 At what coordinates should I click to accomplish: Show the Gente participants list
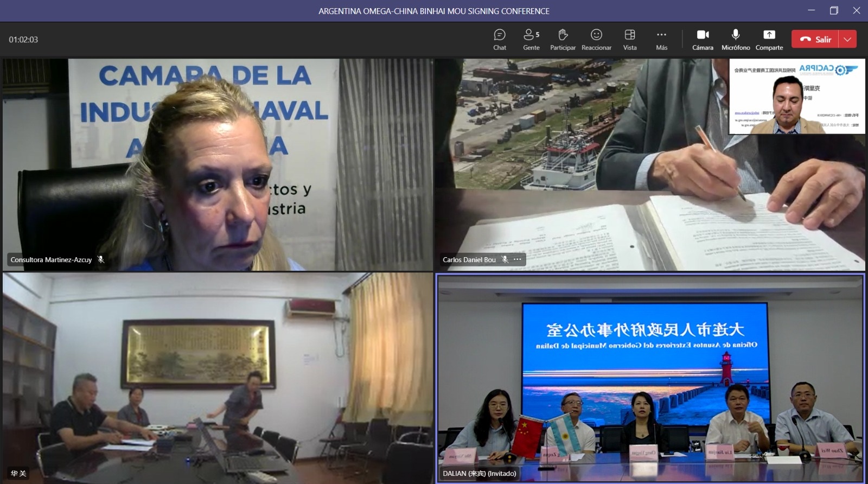(x=531, y=40)
